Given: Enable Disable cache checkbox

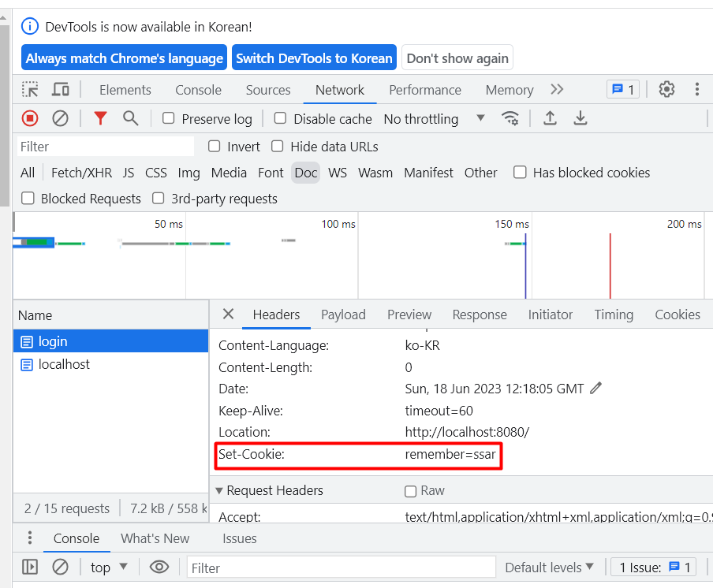Looking at the screenshot, I should tap(280, 118).
